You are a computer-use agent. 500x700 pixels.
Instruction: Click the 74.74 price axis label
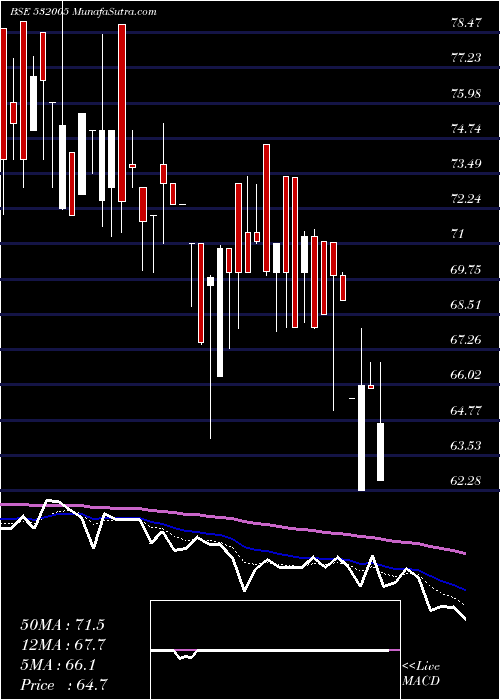[467, 129]
